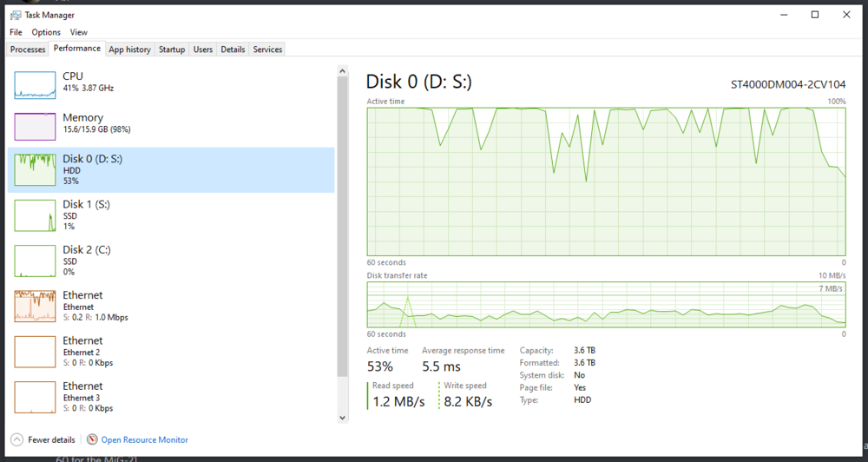Switch to the App history tab

click(x=129, y=49)
